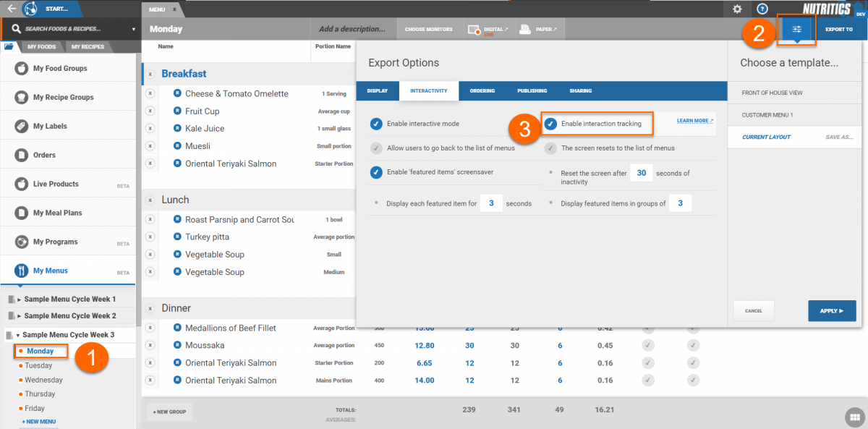Open the Learn More link
Image resolution: width=868 pixels, height=429 pixels.
click(695, 121)
